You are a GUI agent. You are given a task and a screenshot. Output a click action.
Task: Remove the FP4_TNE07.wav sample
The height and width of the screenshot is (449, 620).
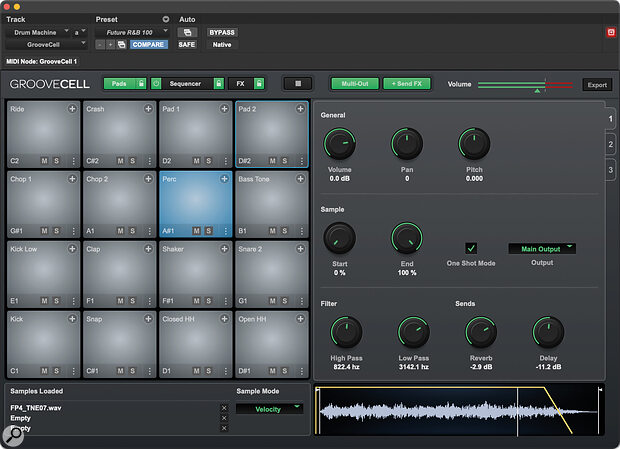[x=224, y=408]
